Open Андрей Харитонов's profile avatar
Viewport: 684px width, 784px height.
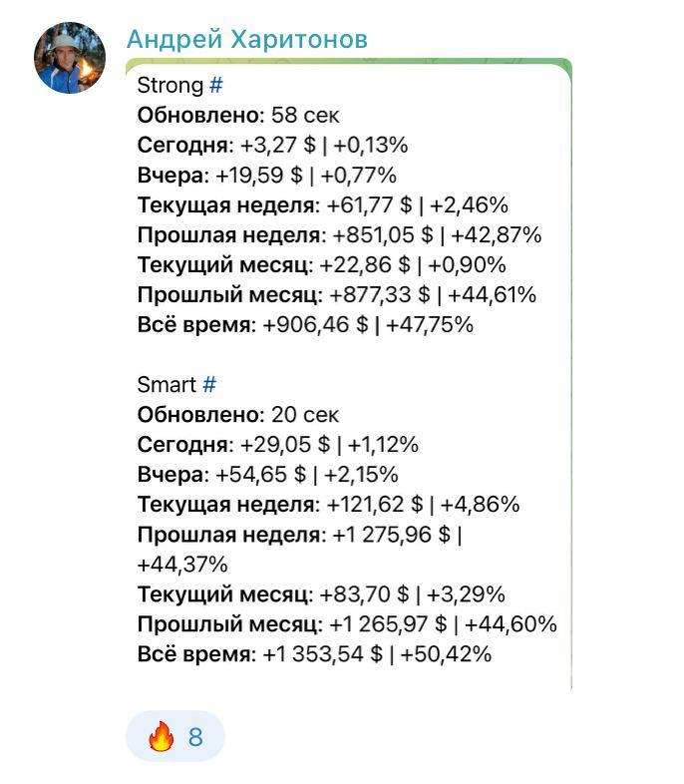click(x=70, y=58)
